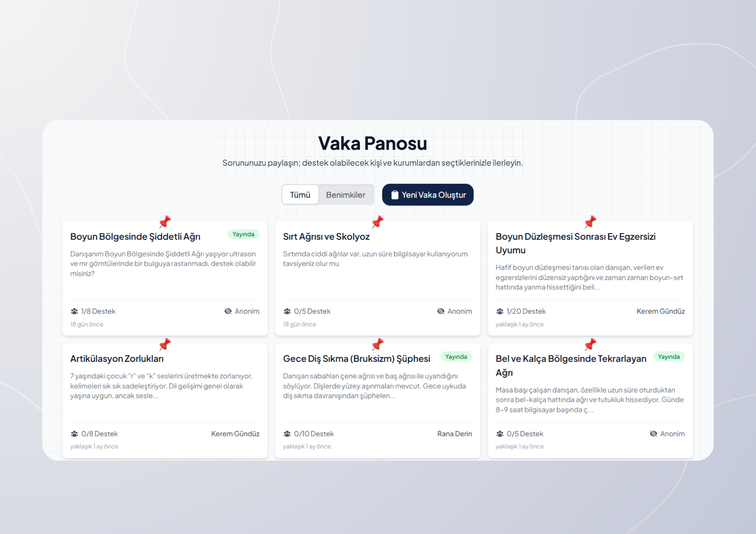Image resolution: width=756 pixels, height=534 pixels.
Task: Click author name Rana Derin
Action: click(454, 434)
